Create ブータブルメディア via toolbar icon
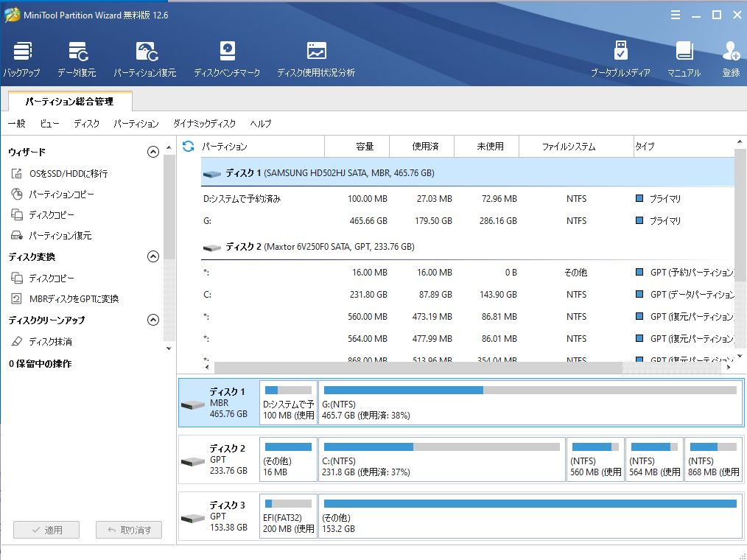Screen dimensions: 747x560 tap(620, 59)
